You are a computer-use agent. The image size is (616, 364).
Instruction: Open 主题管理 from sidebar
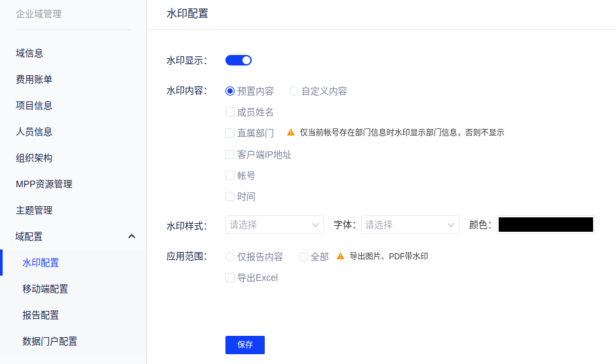[x=34, y=210]
